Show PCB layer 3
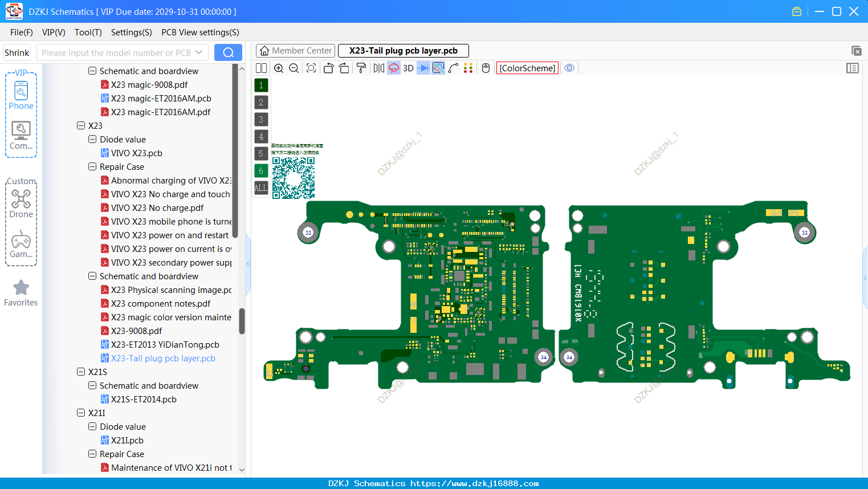 click(x=261, y=120)
